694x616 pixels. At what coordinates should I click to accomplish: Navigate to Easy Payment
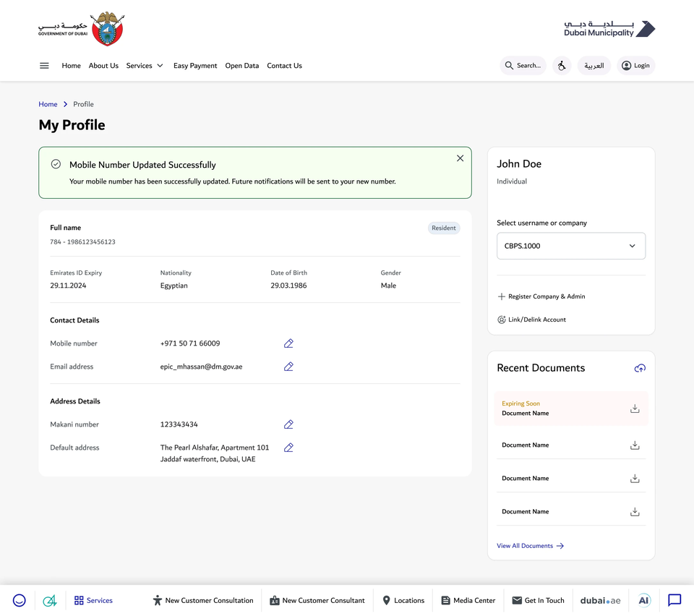[x=195, y=66]
